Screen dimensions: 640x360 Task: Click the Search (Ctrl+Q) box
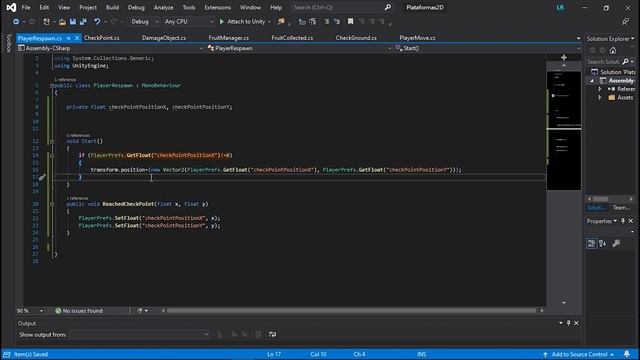(x=342, y=7)
